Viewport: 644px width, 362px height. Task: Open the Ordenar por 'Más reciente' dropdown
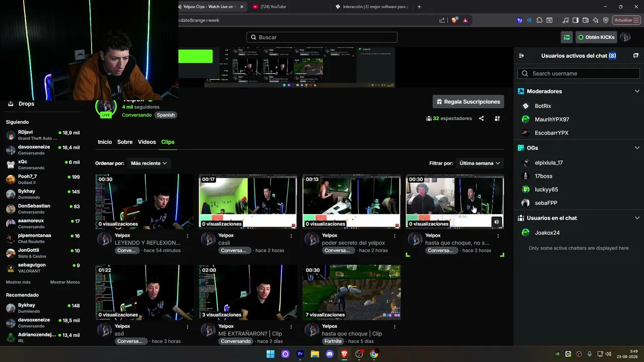tap(149, 163)
